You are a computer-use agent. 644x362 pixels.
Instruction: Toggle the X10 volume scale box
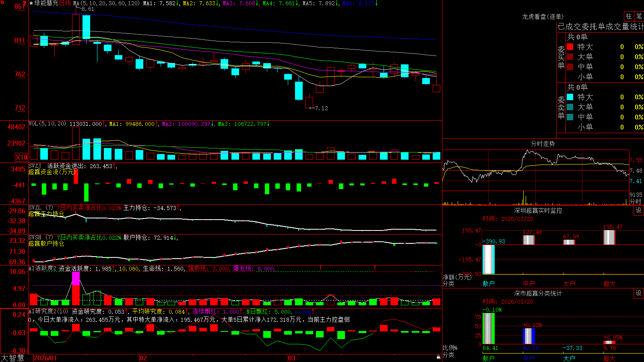pos(21,157)
